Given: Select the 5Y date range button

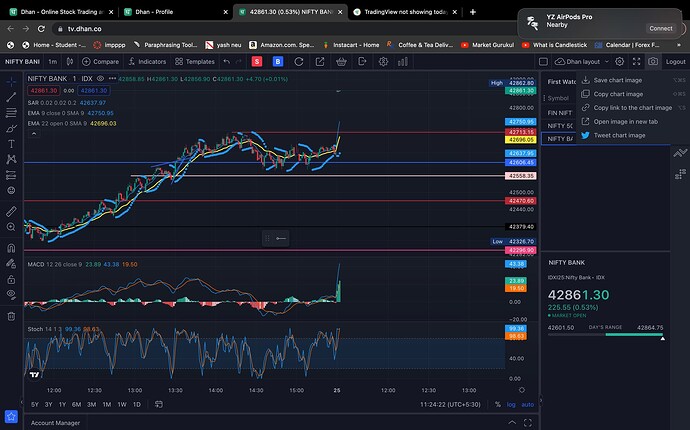Looking at the screenshot, I should pos(35,404).
